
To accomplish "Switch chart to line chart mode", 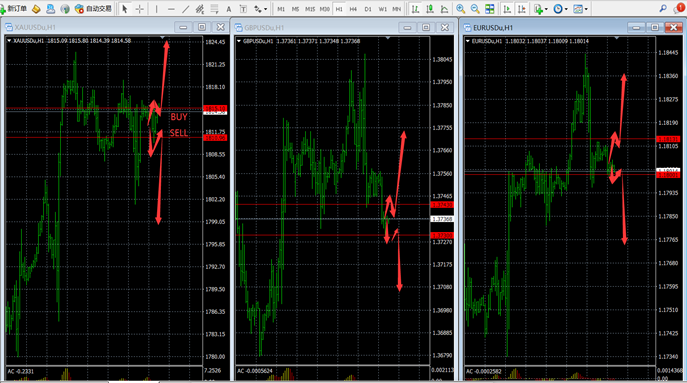I will [x=444, y=9].
